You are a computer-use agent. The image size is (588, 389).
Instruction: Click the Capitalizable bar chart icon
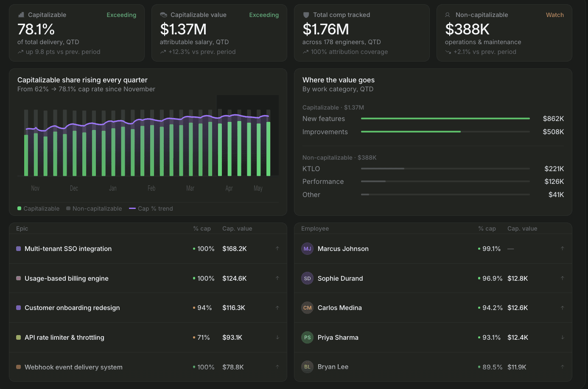coord(21,15)
